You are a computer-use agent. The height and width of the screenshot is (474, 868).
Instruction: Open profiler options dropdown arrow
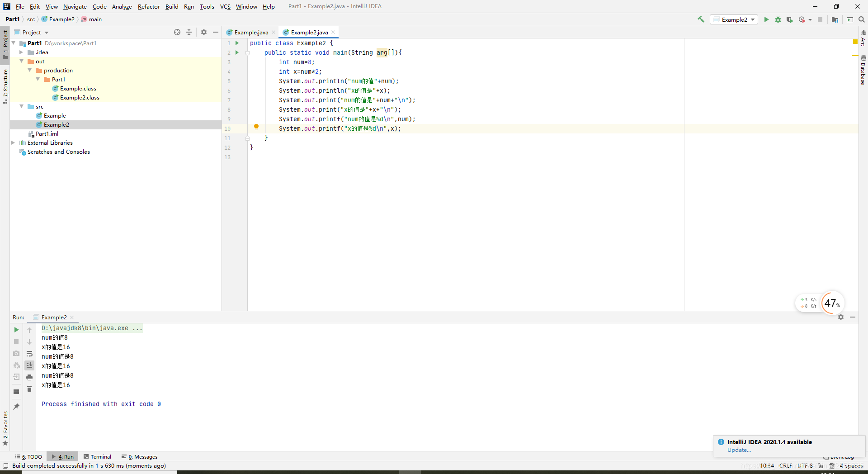click(x=810, y=19)
